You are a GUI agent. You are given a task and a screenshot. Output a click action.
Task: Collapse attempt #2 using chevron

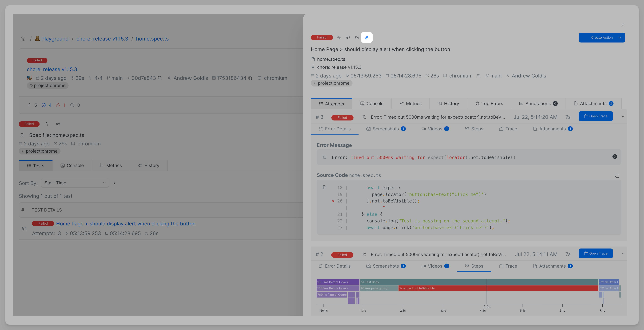(623, 254)
